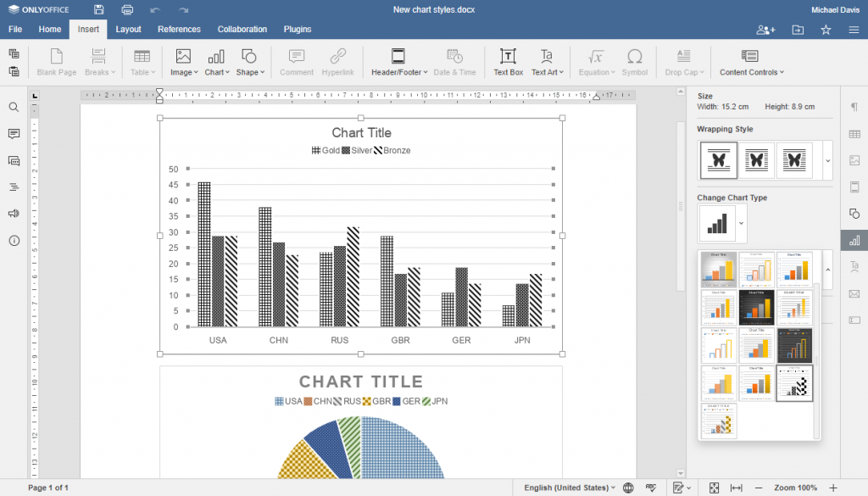Open the Chart dropdown in the ribbon
Viewport: 868px width, 496px height.
coord(216,61)
